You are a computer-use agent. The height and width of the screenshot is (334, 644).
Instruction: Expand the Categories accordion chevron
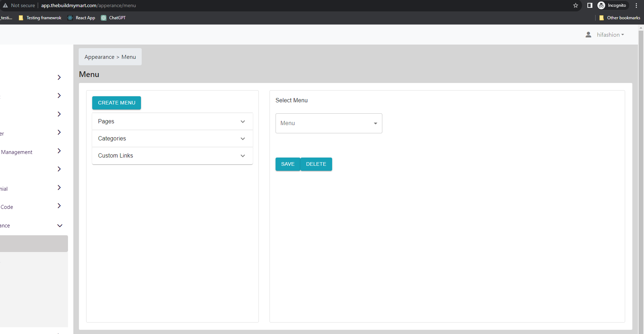click(x=243, y=139)
